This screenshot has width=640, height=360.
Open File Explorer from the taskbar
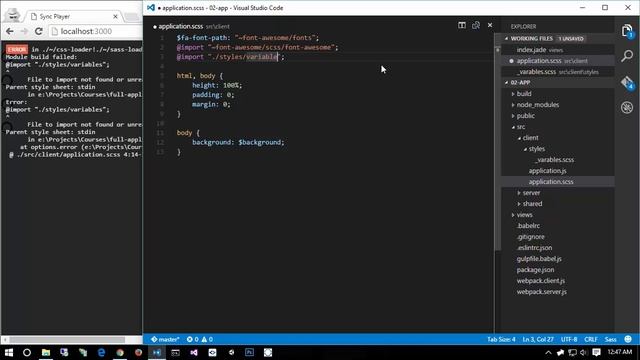tap(46, 352)
